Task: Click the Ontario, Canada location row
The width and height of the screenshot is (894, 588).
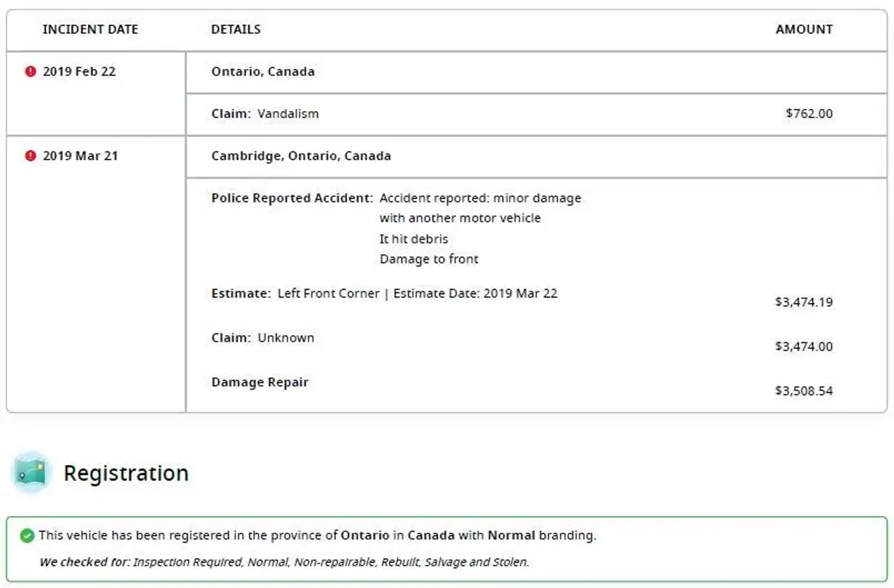Action: [x=536, y=72]
